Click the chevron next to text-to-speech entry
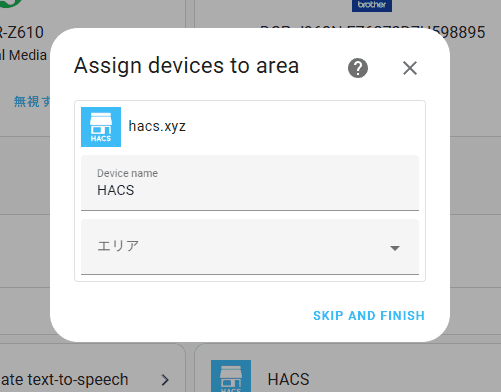This screenshot has width=501, height=392. (165, 379)
